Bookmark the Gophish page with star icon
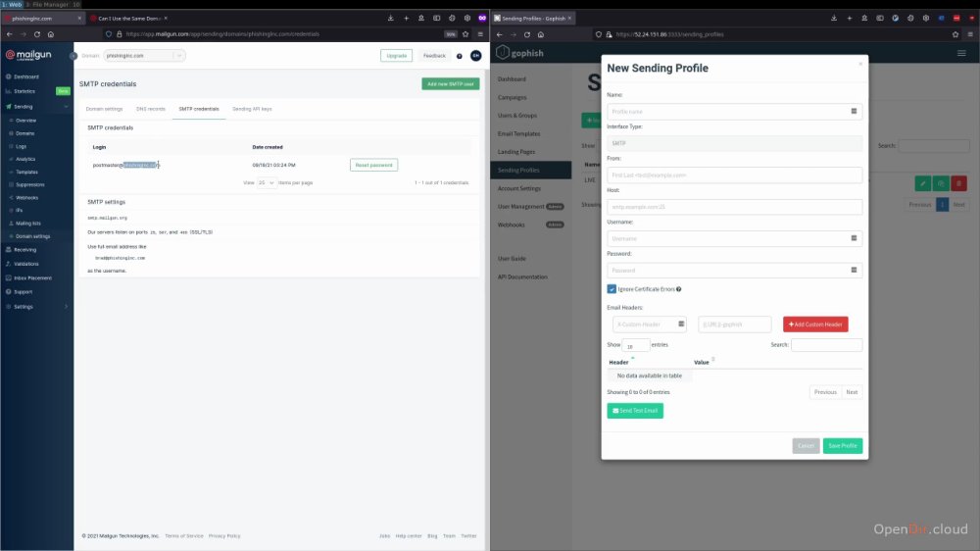The height and width of the screenshot is (551, 980). tap(955, 34)
